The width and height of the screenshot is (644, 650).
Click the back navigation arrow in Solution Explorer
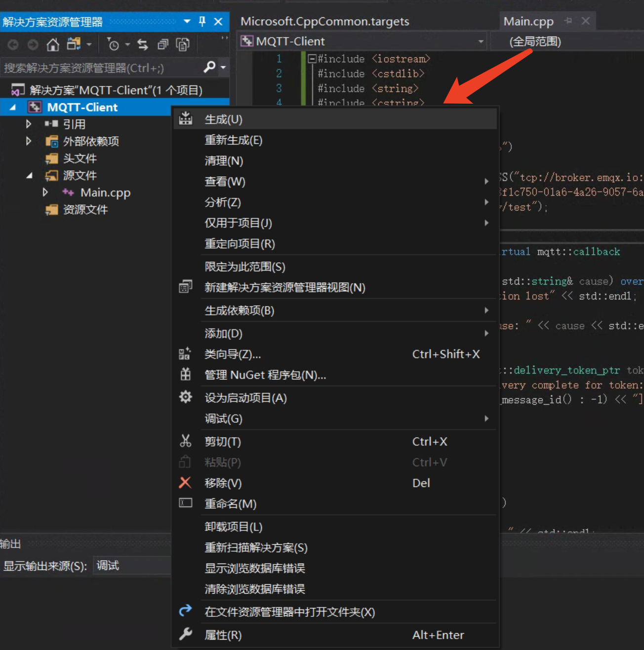click(13, 45)
